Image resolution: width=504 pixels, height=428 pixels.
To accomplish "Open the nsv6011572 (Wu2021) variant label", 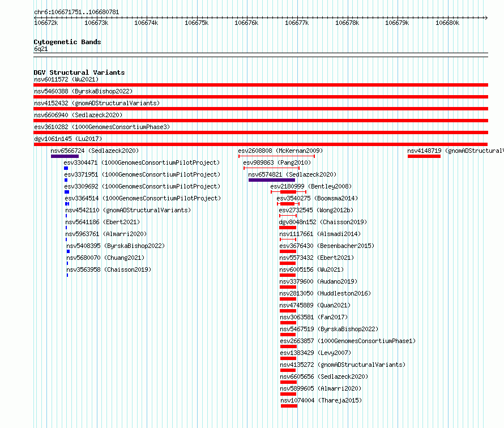I will pos(66,79).
